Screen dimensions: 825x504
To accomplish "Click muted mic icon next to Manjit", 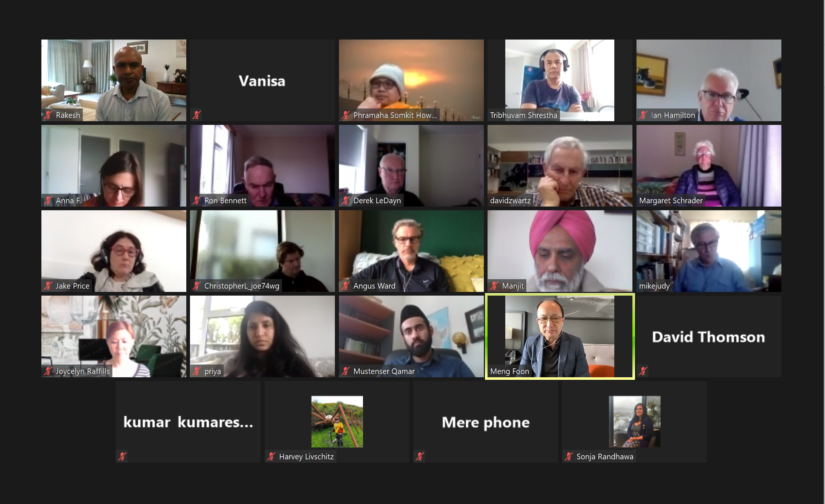I will (x=494, y=286).
